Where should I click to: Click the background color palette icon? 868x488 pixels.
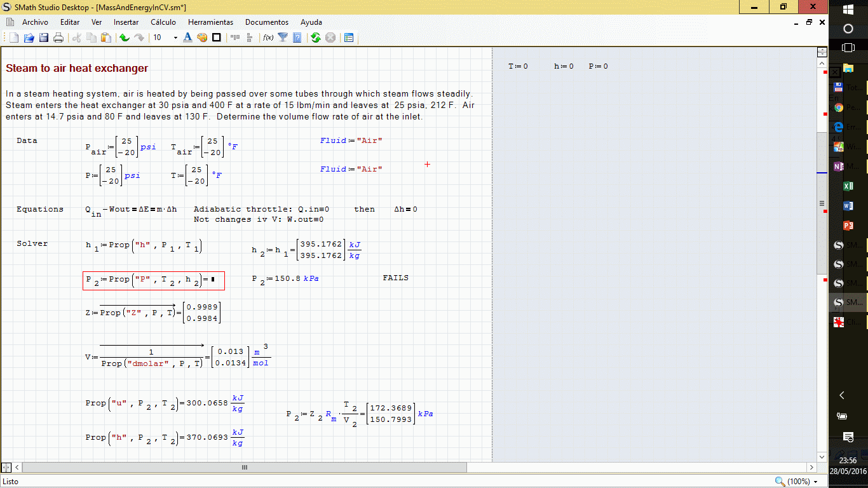202,37
